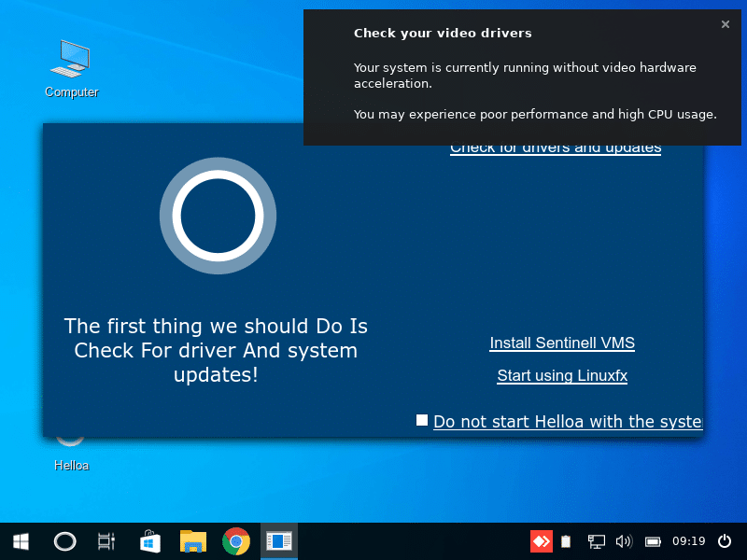Close the video drivers notification
The height and width of the screenshot is (560, 747).
(726, 24)
